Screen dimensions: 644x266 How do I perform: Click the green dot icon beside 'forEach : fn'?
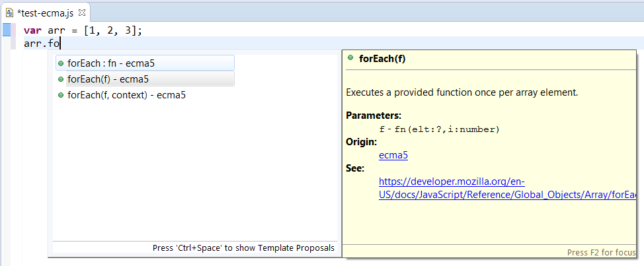61,63
